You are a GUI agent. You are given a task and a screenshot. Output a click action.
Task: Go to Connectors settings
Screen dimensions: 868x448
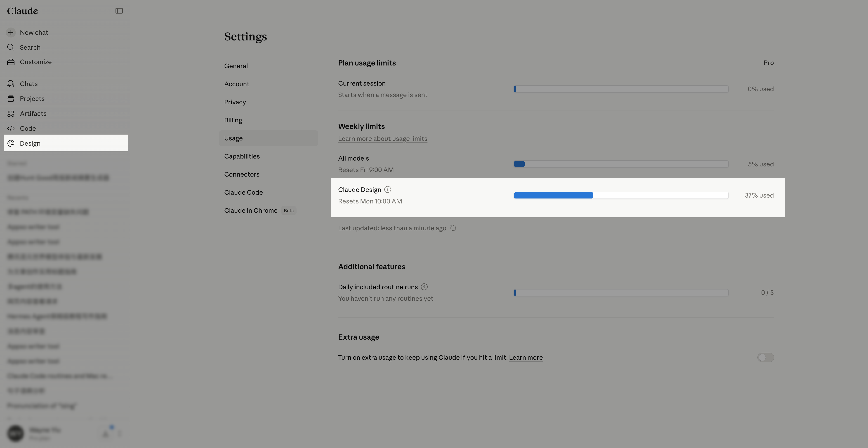(x=242, y=174)
